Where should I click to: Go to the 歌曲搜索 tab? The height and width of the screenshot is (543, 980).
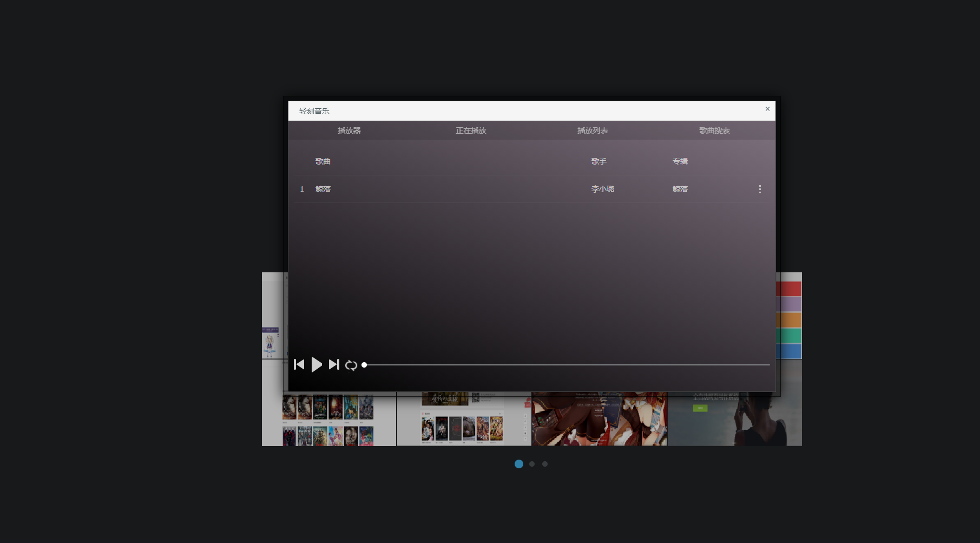tap(714, 130)
